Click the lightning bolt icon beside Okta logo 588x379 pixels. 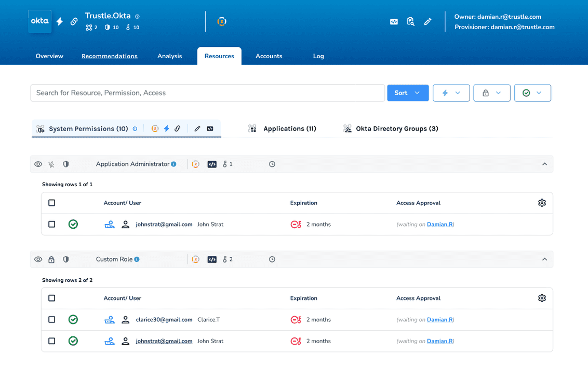point(60,21)
